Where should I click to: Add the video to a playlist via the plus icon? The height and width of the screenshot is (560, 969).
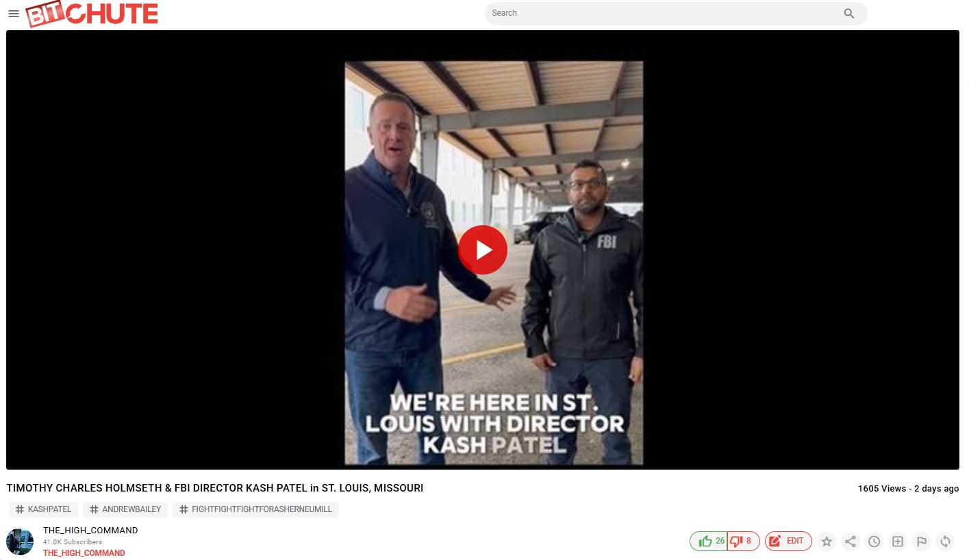pos(898,542)
